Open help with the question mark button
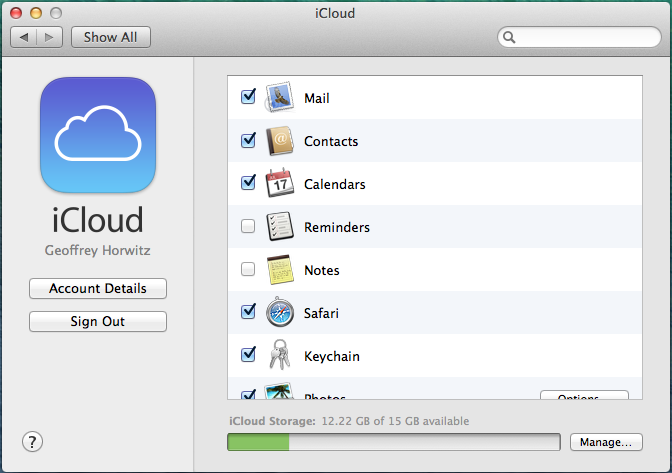 tap(32, 442)
